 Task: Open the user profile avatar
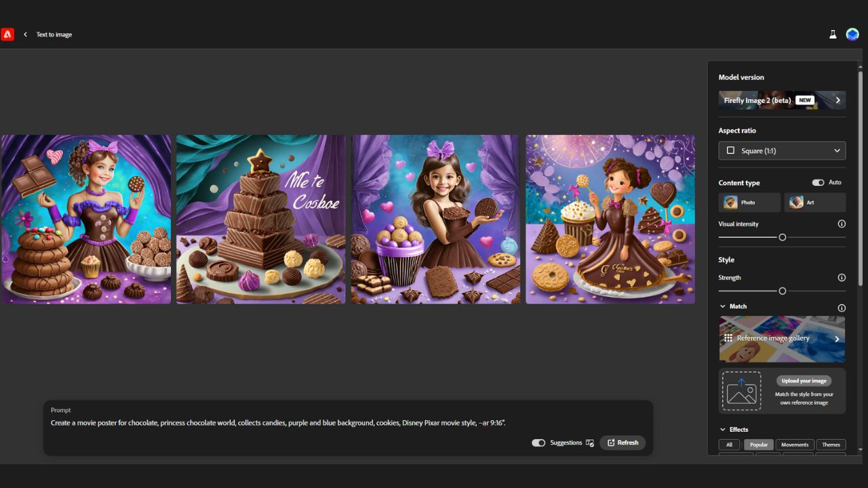pos(852,35)
